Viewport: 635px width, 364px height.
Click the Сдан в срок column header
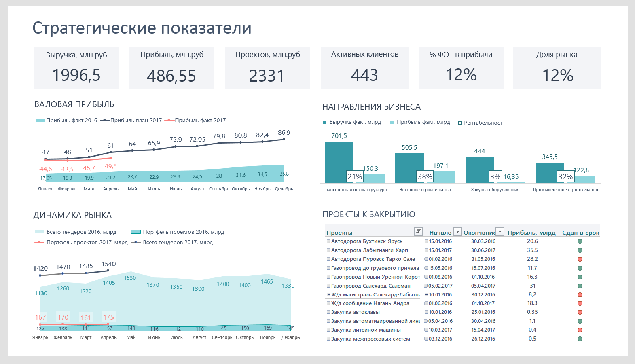(581, 233)
